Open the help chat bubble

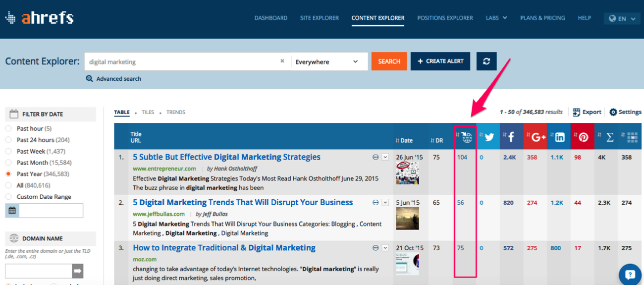[630, 274]
